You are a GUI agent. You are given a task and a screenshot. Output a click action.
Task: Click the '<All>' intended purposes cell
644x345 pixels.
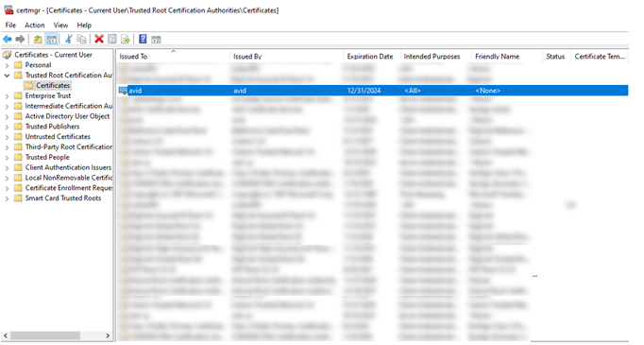point(413,91)
